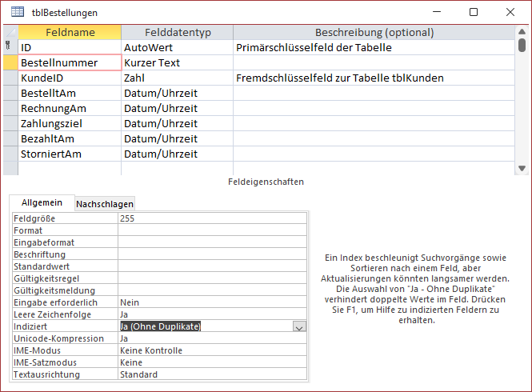Click the AutoWert data type cell
Screen dimensions: 532x392
tap(177, 47)
